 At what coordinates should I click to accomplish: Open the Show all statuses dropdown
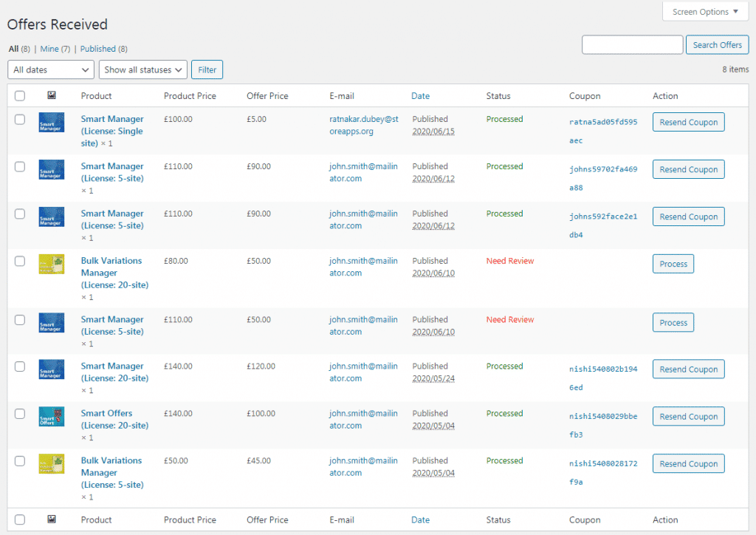click(x=142, y=69)
